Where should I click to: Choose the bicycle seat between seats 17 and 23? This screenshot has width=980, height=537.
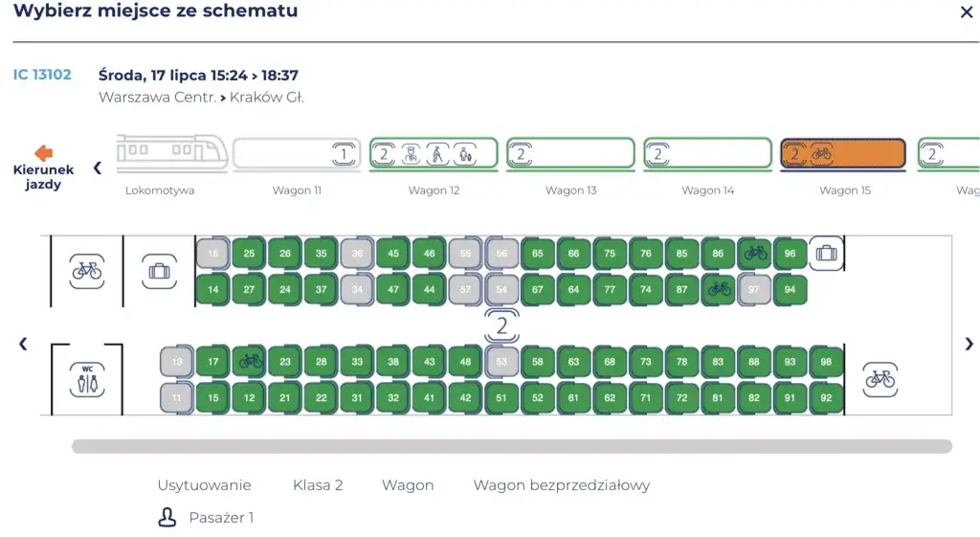[x=250, y=362]
